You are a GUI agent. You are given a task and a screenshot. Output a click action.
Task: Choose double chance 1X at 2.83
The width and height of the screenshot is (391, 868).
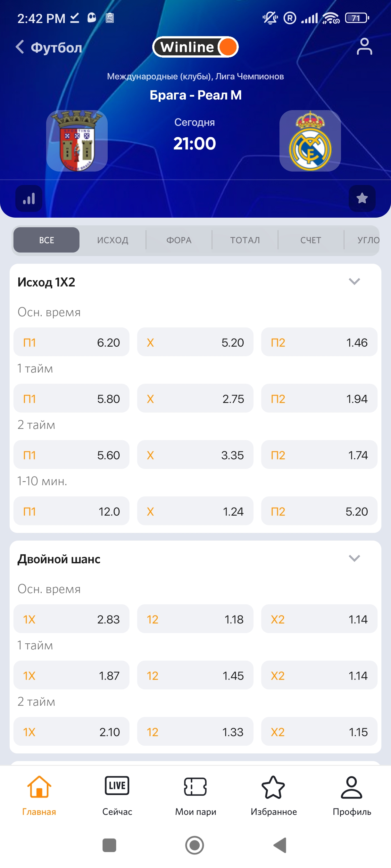click(x=71, y=619)
